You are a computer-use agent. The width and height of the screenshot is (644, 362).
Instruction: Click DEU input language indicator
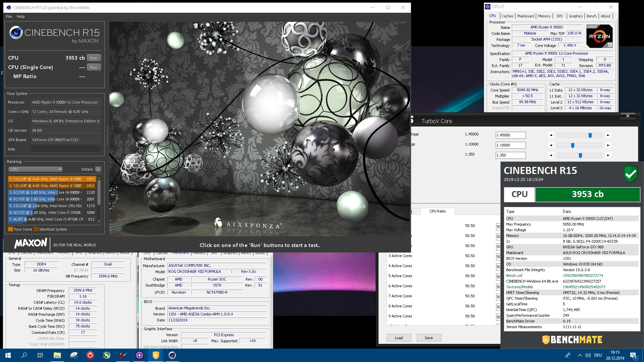598,355
